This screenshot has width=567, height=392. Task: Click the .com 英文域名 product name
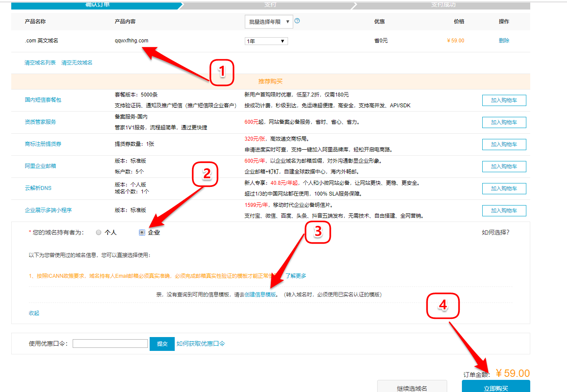pos(42,41)
